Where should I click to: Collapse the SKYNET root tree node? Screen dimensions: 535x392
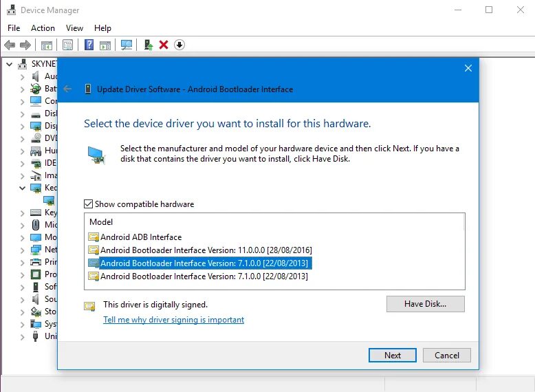(x=10, y=64)
